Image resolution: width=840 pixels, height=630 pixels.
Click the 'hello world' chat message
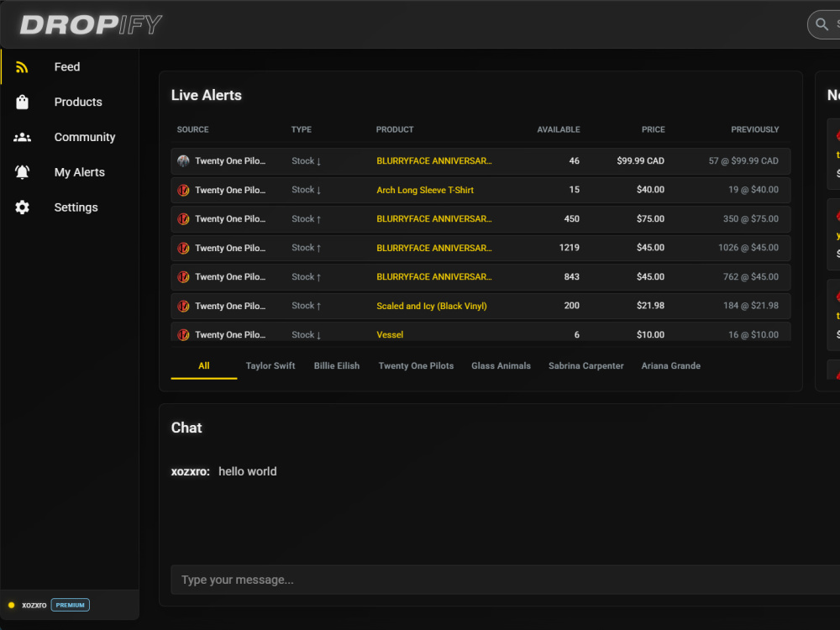pyautogui.click(x=248, y=471)
